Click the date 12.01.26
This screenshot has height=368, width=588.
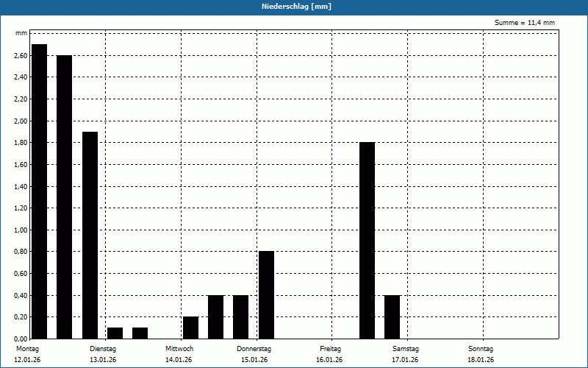point(27,360)
